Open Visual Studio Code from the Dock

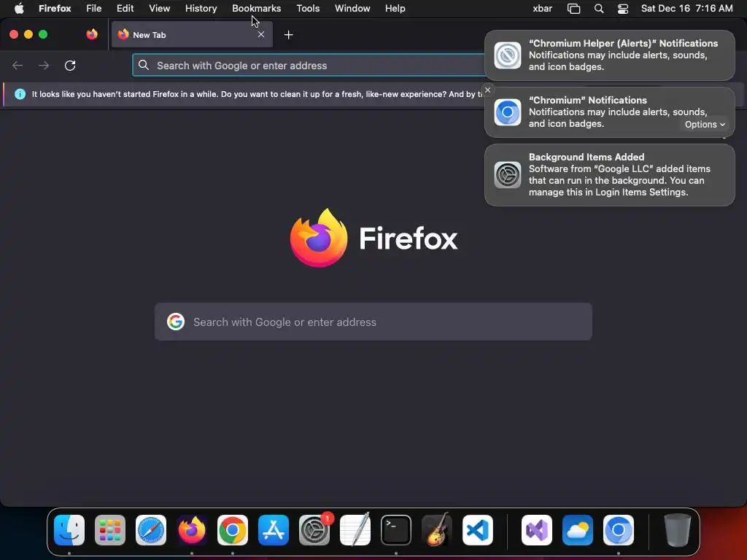coord(478,530)
